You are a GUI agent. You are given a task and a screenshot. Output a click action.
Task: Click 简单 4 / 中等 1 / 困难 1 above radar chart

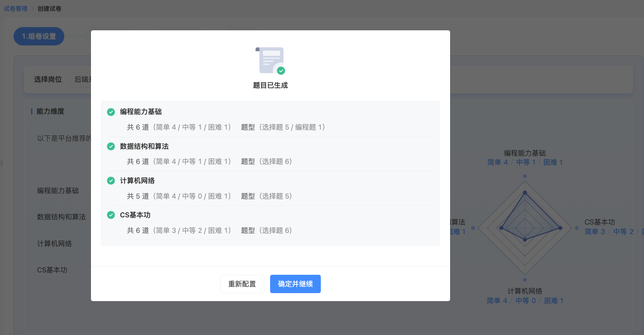(525, 162)
